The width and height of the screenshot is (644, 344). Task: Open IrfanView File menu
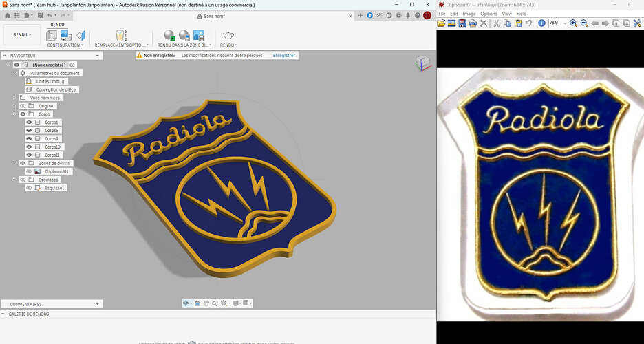click(x=442, y=14)
